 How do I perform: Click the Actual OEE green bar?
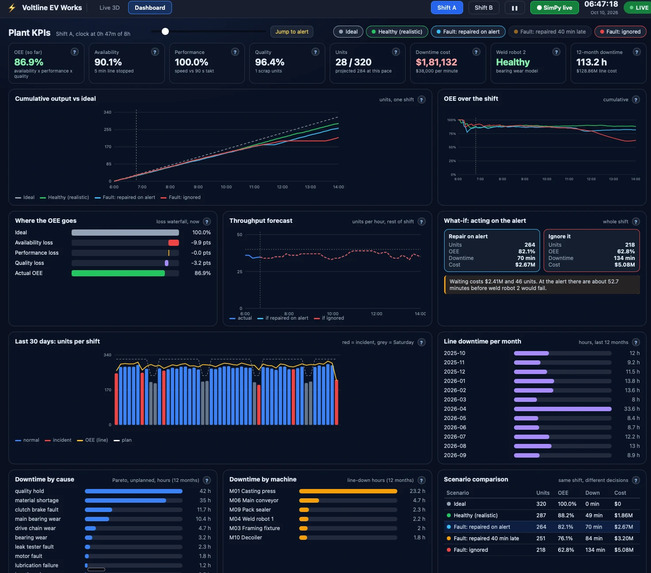pyautogui.click(x=118, y=273)
